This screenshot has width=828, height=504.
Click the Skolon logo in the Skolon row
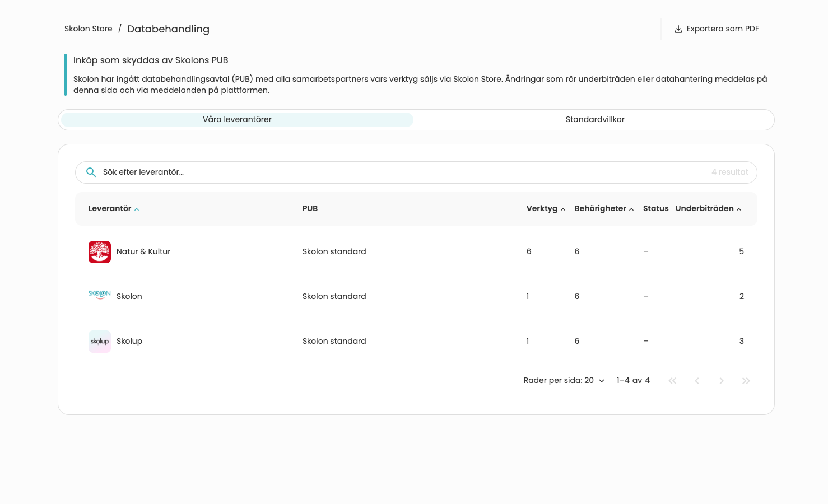coord(100,295)
